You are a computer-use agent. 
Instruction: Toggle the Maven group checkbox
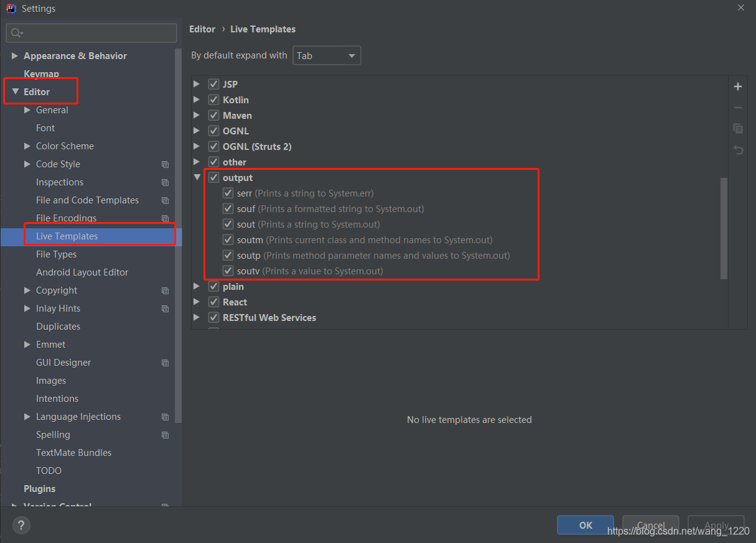(x=214, y=115)
